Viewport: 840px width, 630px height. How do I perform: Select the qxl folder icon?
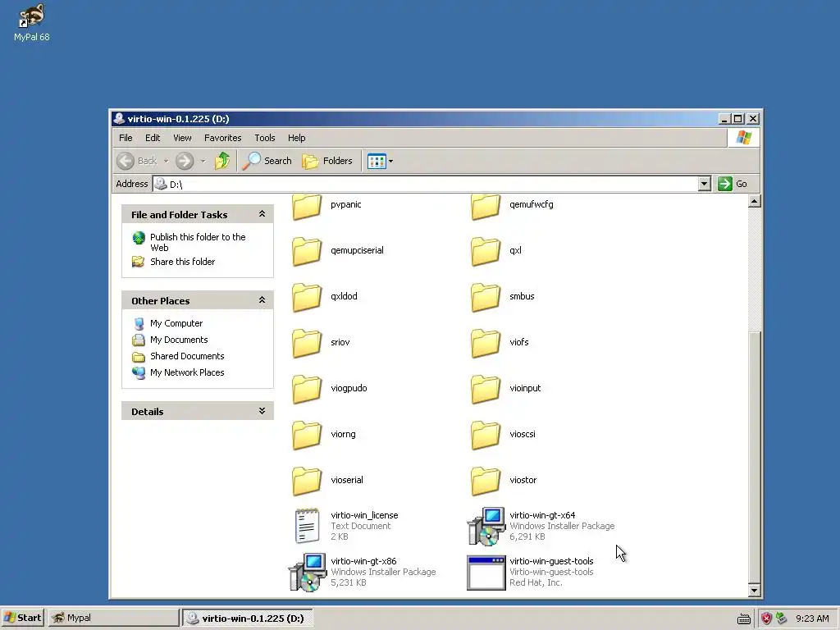(x=486, y=251)
